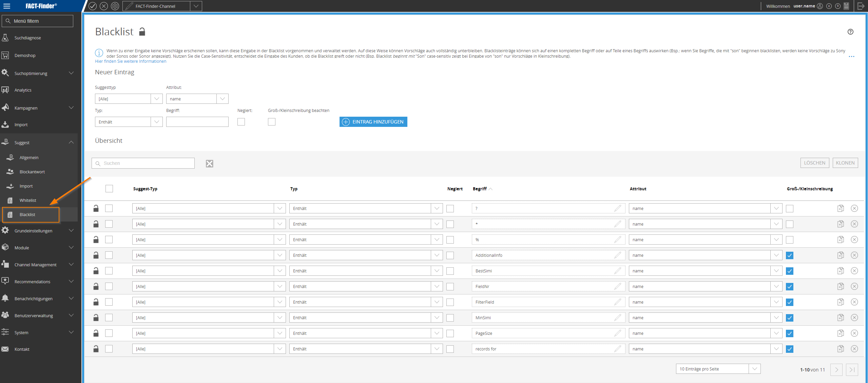Screen dimensions: 868x383
Task: Click the logout icon at top right
Action: pos(861,6)
